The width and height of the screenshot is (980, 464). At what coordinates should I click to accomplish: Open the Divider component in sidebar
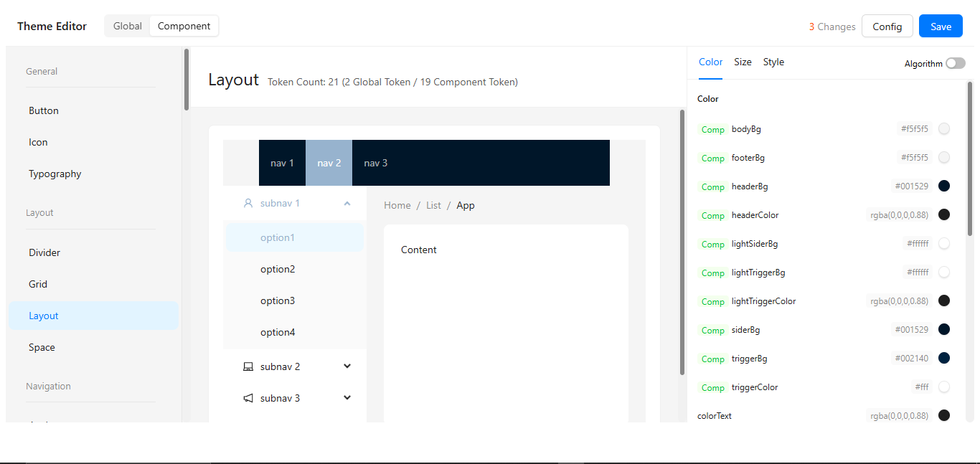pos(93,252)
